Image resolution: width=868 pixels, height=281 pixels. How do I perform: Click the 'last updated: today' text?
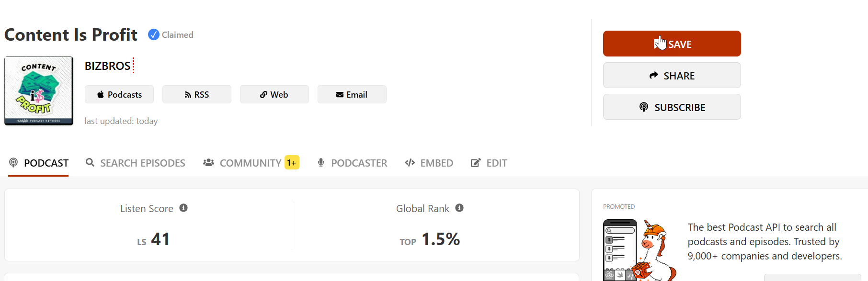121,121
